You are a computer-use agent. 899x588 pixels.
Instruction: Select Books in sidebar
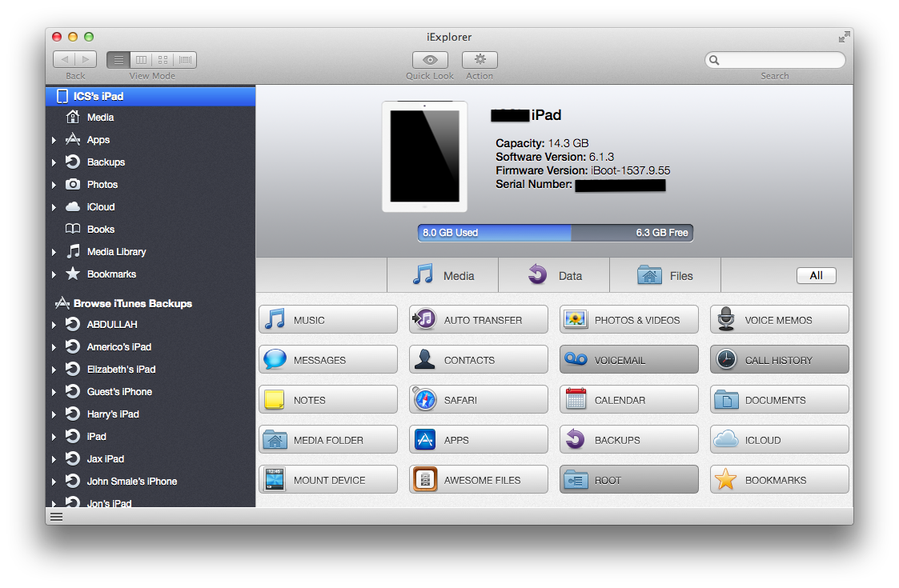coord(151,230)
